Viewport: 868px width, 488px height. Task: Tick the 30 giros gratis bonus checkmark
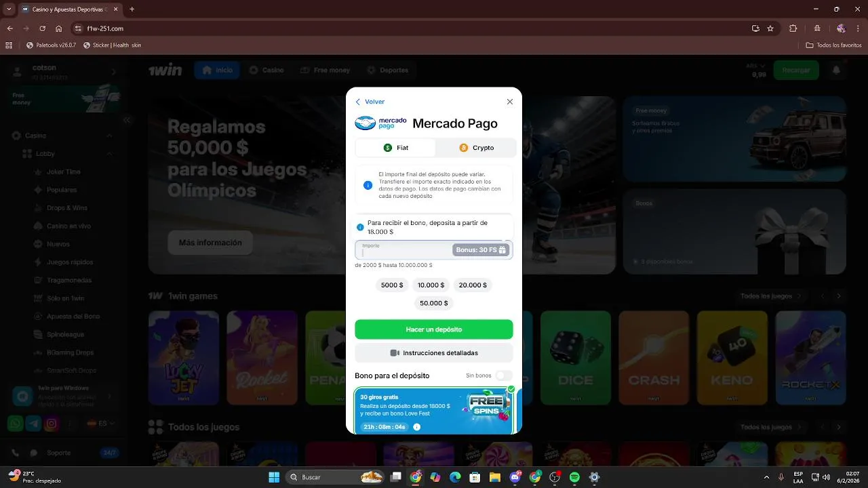pos(511,389)
